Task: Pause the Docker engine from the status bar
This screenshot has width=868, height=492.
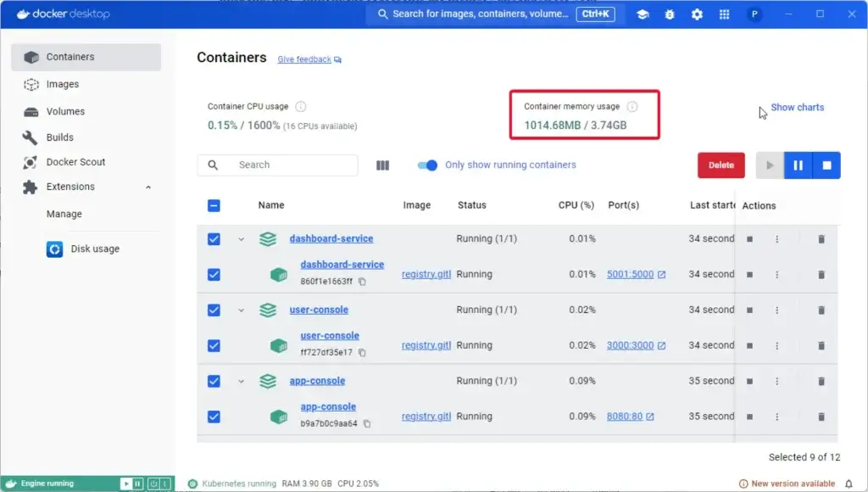Action: pos(137,484)
